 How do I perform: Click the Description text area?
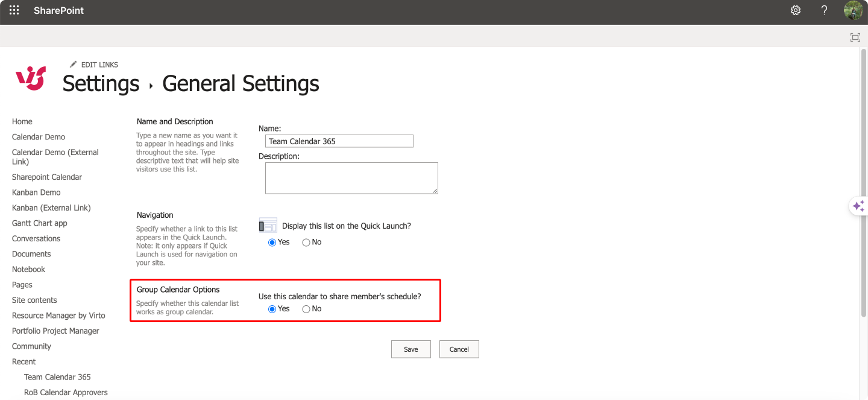(351, 178)
